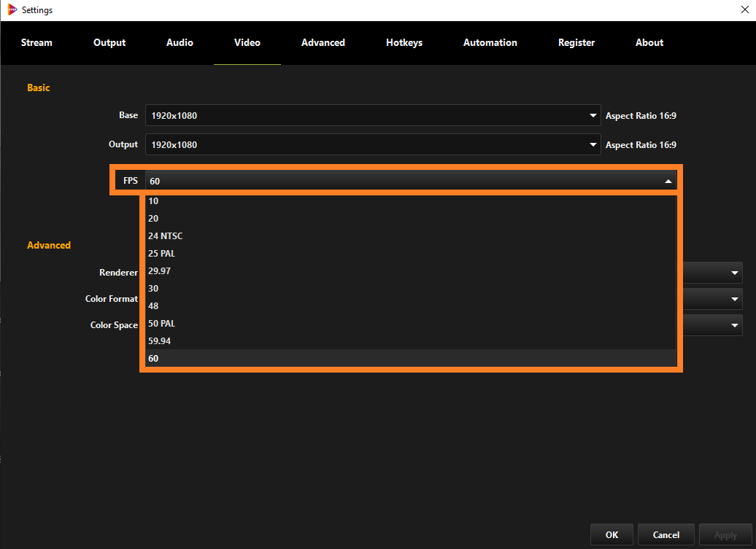Select 24 NTSC frame rate
Viewport: 756px width, 549px height.
tap(411, 236)
